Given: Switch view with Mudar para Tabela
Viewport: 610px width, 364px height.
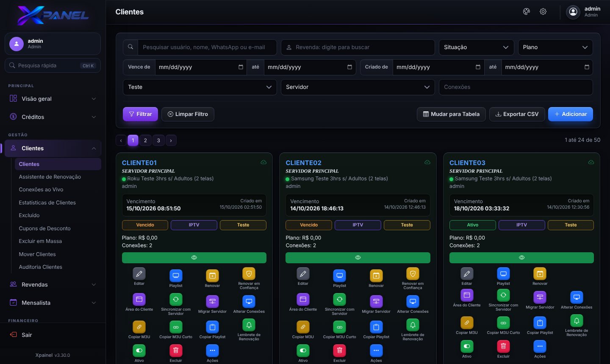Looking at the screenshot, I should [x=452, y=114].
